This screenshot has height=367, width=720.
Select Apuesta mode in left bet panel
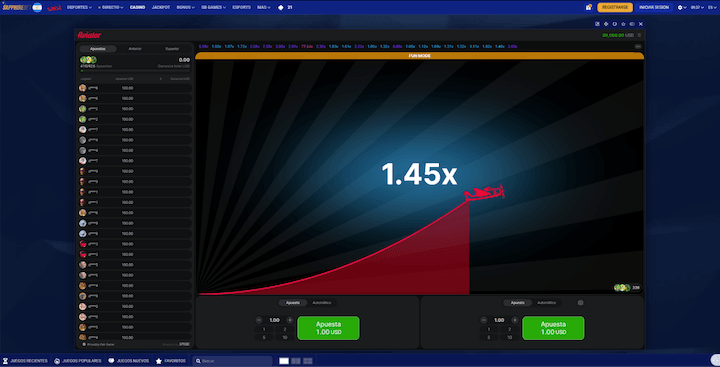click(x=293, y=303)
